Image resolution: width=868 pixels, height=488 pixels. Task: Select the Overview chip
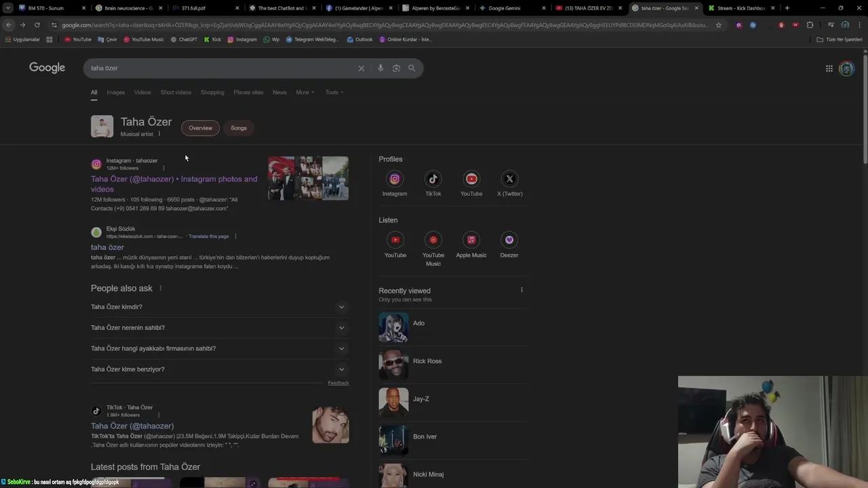pos(200,128)
